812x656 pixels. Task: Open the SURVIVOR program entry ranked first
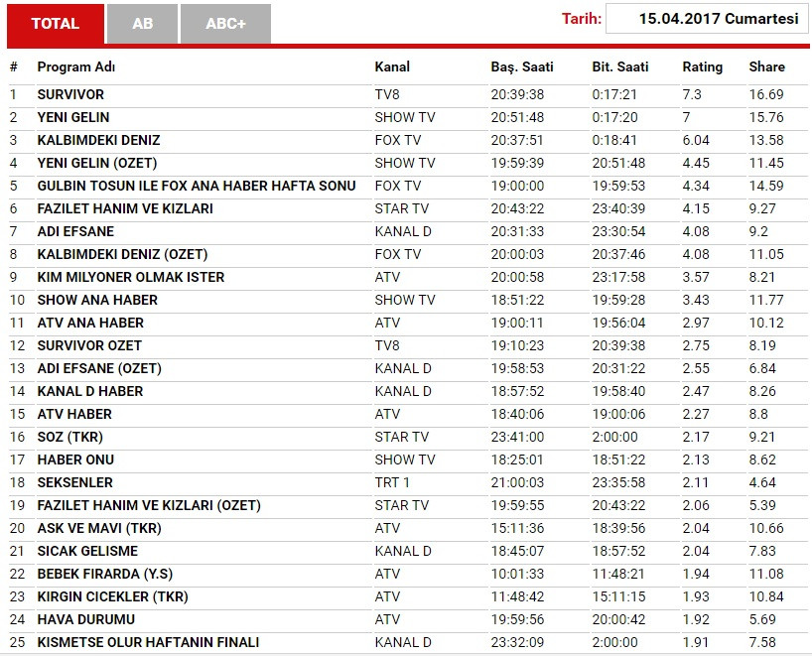[x=70, y=95]
